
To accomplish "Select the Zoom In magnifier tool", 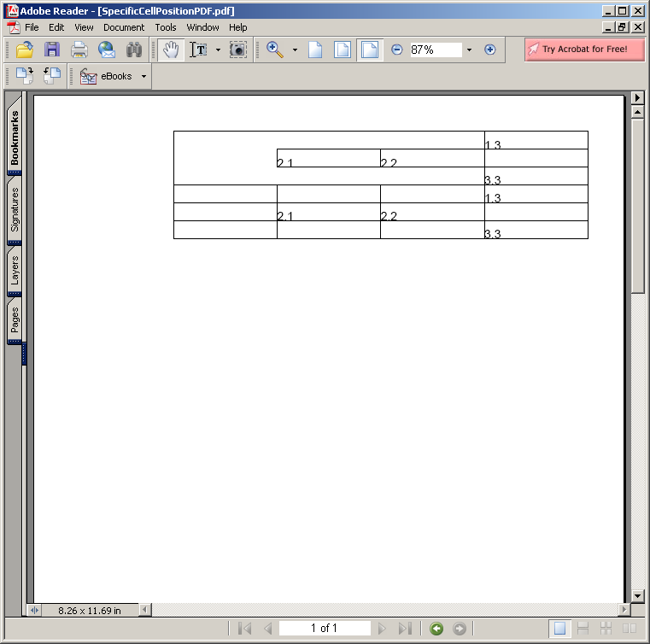I will (275, 50).
